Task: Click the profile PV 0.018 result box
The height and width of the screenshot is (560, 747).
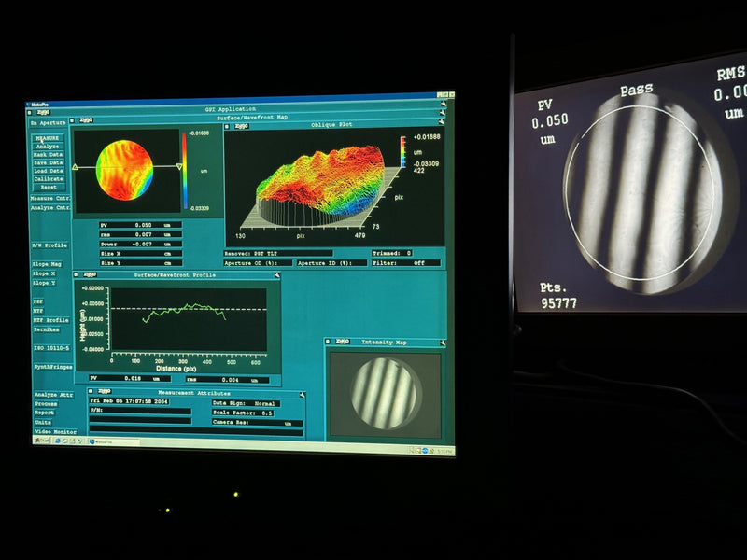Action: (130, 378)
